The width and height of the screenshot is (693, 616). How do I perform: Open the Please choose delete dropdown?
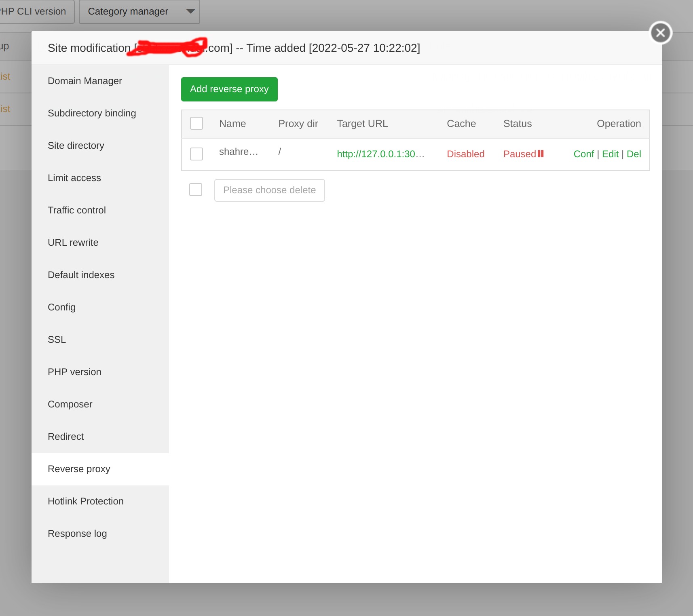(269, 190)
